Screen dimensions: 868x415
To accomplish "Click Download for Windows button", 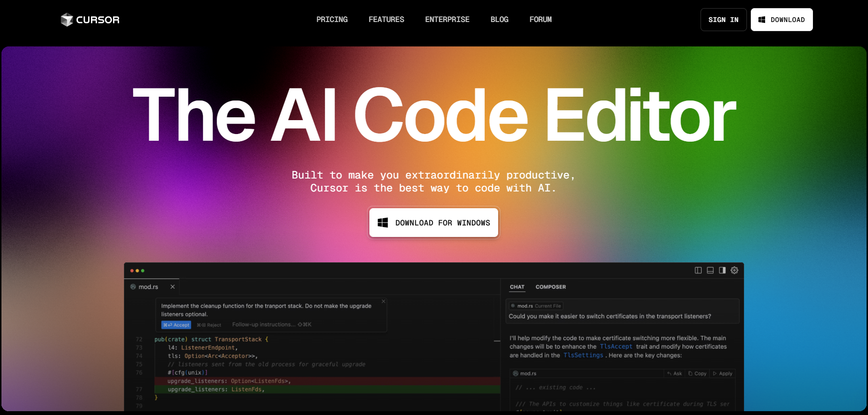I will [434, 223].
